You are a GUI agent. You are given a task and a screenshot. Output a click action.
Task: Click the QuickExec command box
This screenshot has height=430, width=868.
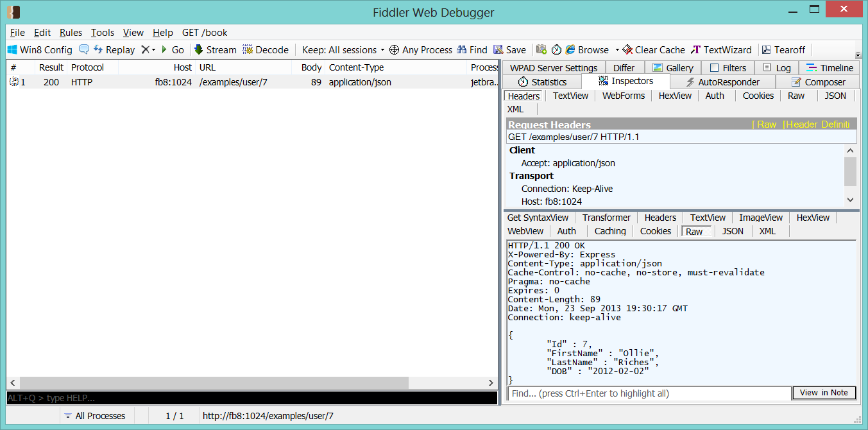point(252,398)
